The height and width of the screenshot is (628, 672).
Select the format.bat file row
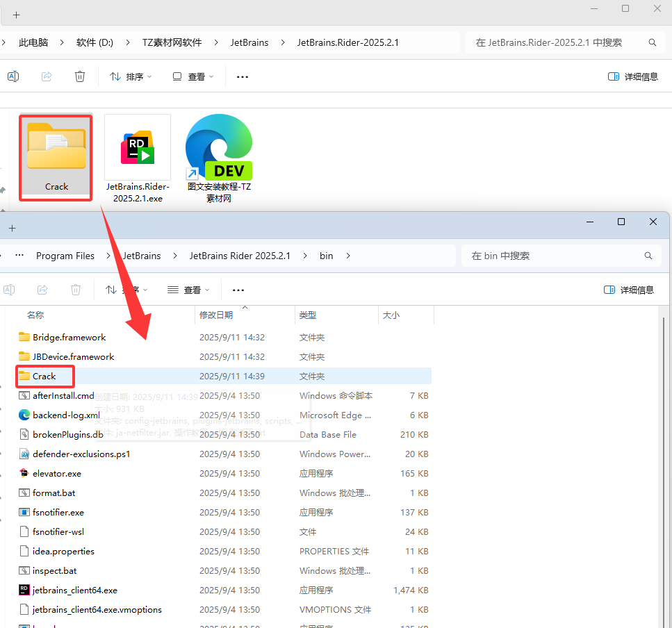(x=224, y=493)
